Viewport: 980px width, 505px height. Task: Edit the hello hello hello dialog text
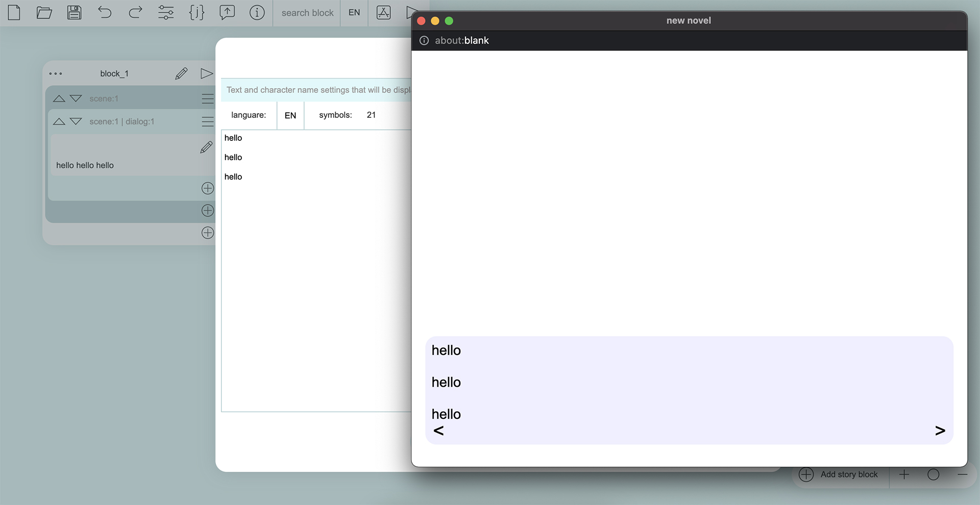pos(206,147)
